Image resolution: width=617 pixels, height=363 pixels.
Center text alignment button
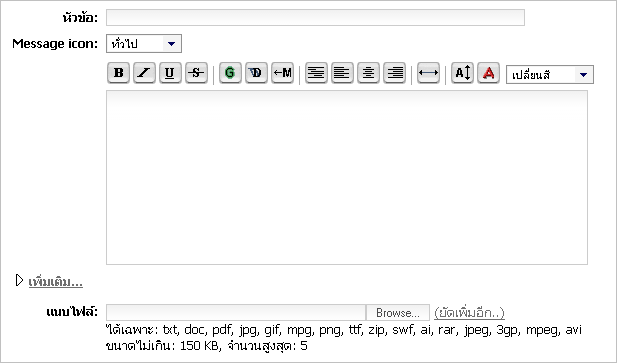(x=368, y=73)
